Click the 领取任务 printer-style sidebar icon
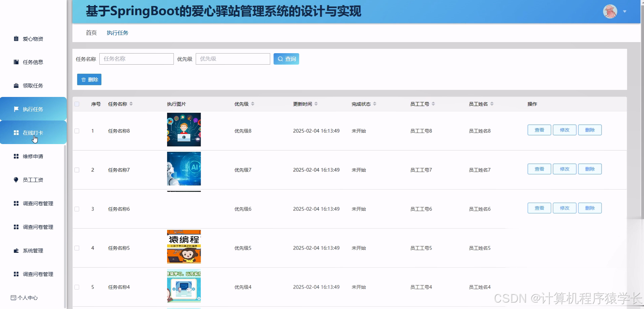Screen dimensions: 644x309 pos(15,85)
